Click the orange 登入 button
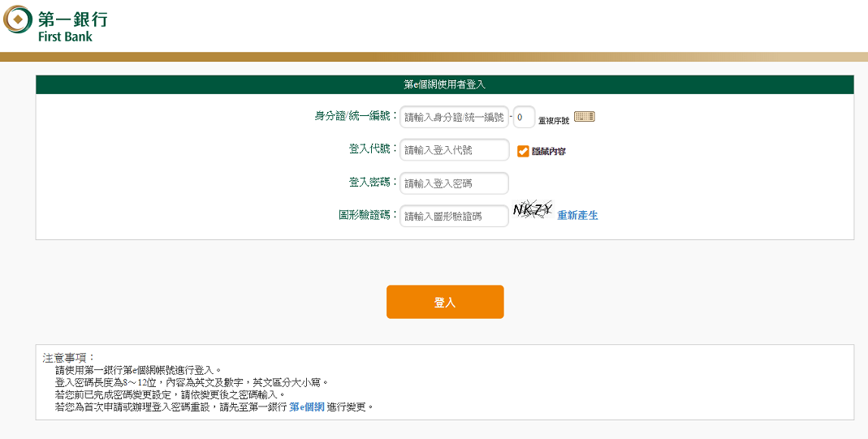This screenshot has height=439, width=868. [x=445, y=302]
